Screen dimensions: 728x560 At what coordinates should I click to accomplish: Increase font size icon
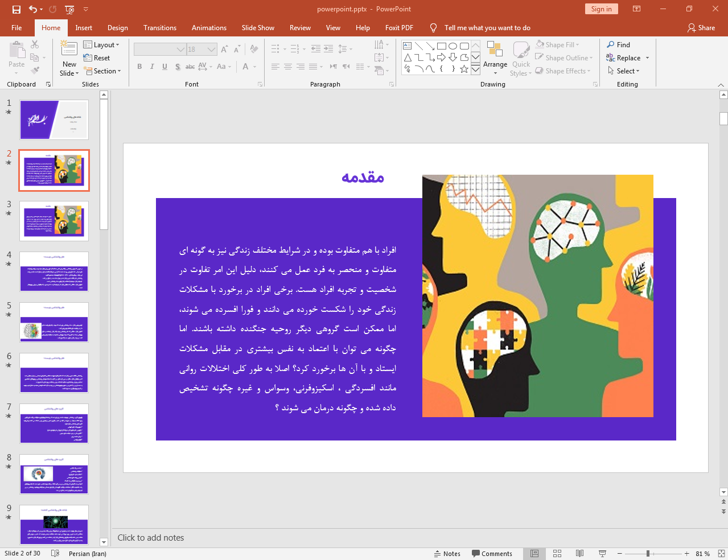(x=224, y=50)
